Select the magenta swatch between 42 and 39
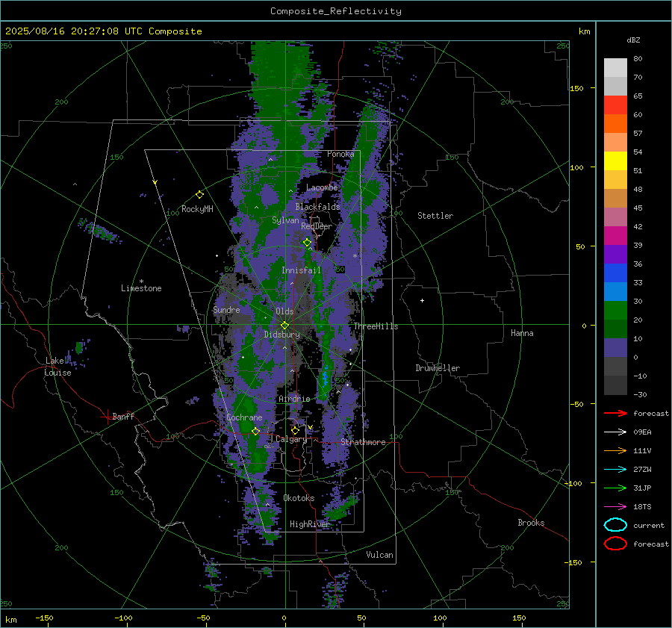The height and width of the screenshot is (628, 672). tap(615, 236)
